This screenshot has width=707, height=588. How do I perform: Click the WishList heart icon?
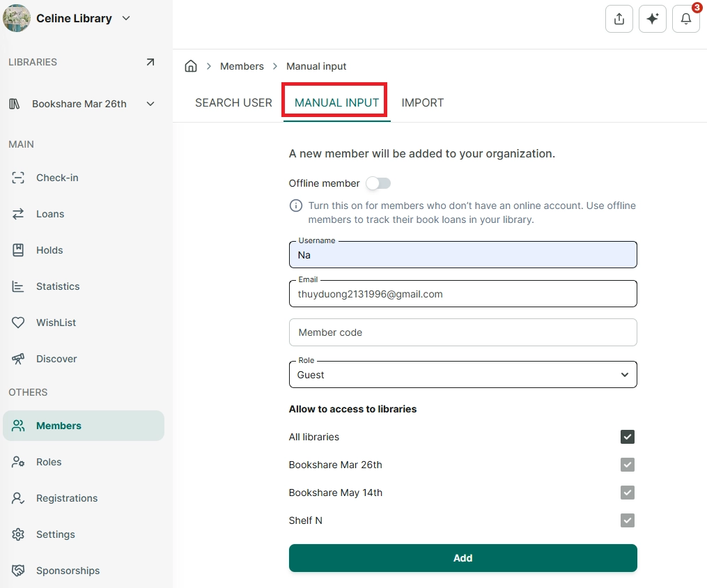(x=18, y=323)
